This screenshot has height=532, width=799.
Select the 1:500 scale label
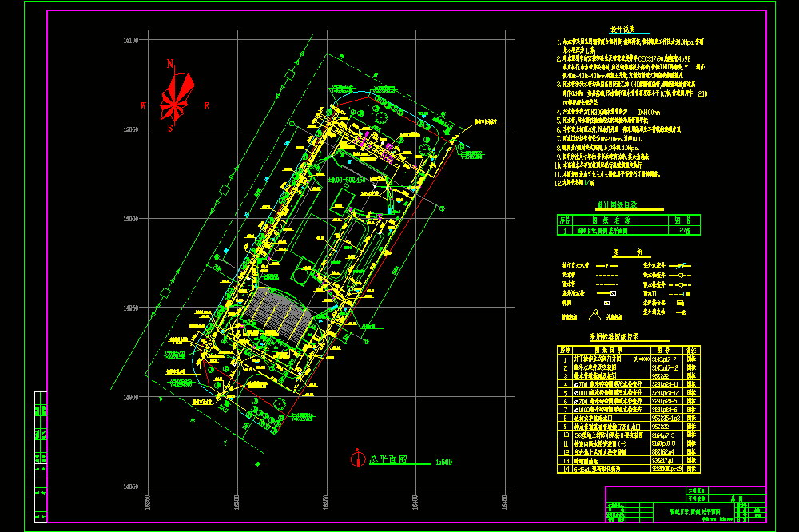[x=443, y=463]
